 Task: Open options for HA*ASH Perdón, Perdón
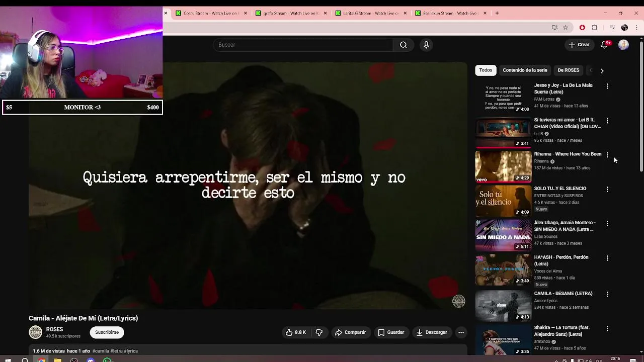pyautogui.click(x=607, y=258)
